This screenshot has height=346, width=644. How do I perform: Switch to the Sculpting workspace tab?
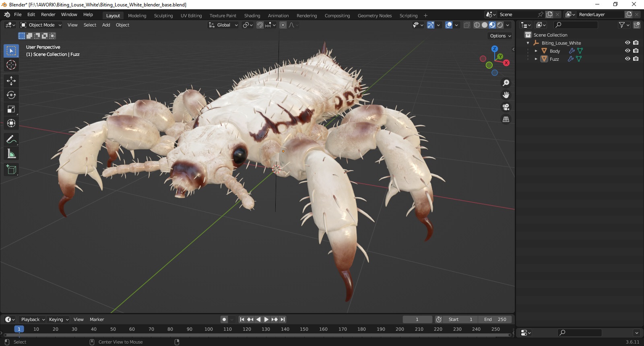[x=163, y=16]
